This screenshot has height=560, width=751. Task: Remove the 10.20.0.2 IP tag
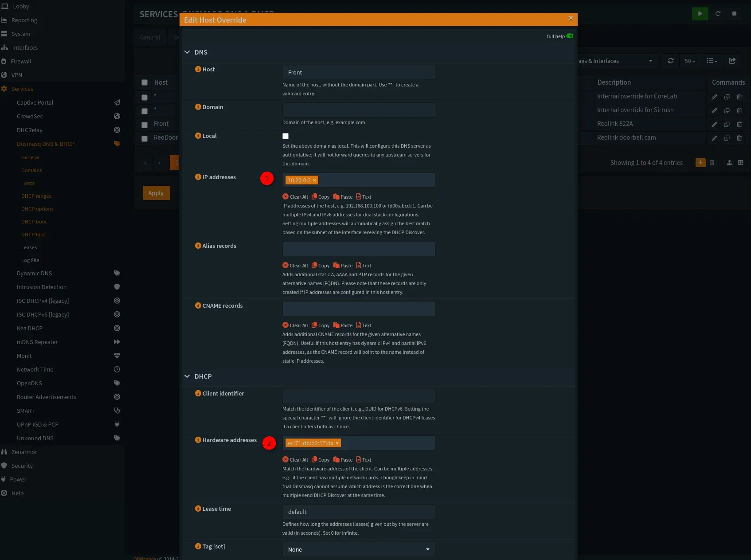pyautogui.click(x=314, y=180)
